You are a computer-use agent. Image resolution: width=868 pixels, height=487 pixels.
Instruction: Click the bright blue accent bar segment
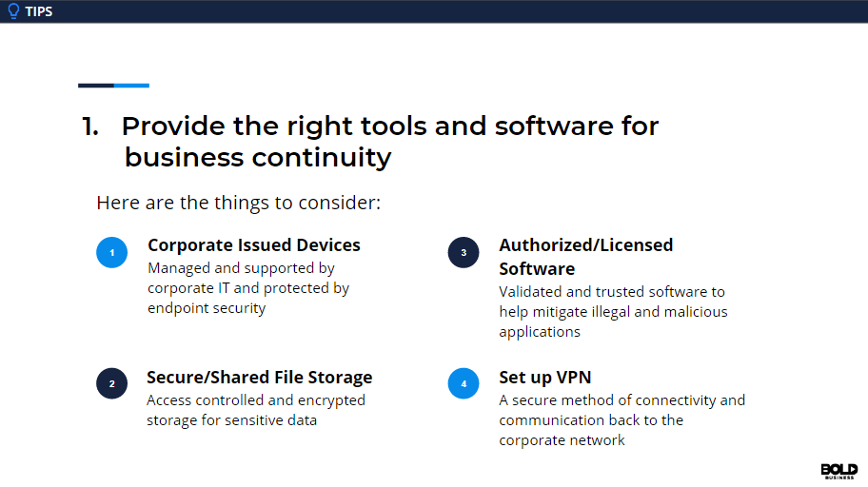point(131,86)
